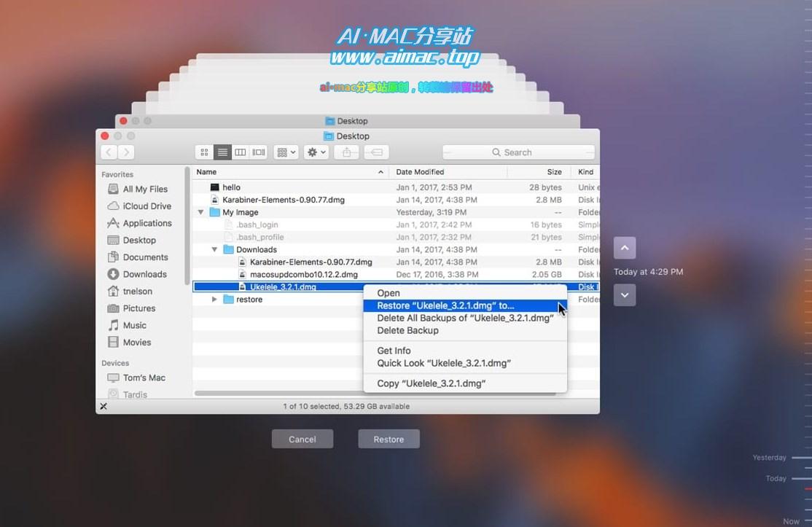Click in the Search field
The image size is (812, 527).
pyautogui.click(x=518, y=152)
